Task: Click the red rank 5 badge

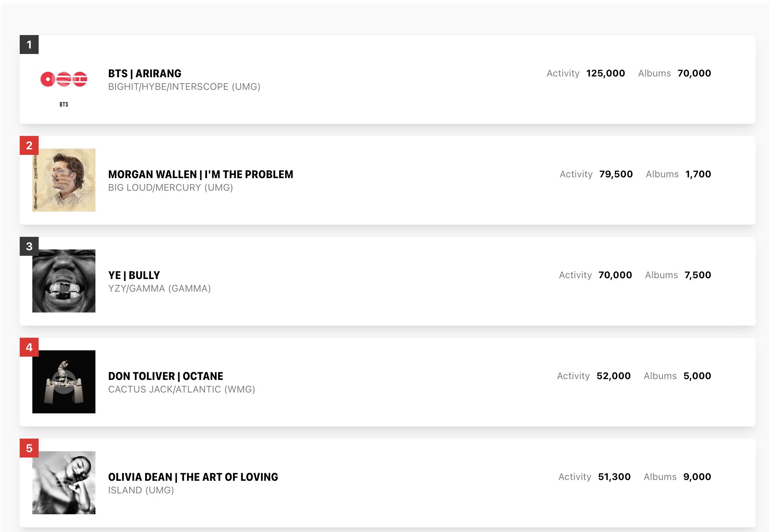Action: click(29, 448)
